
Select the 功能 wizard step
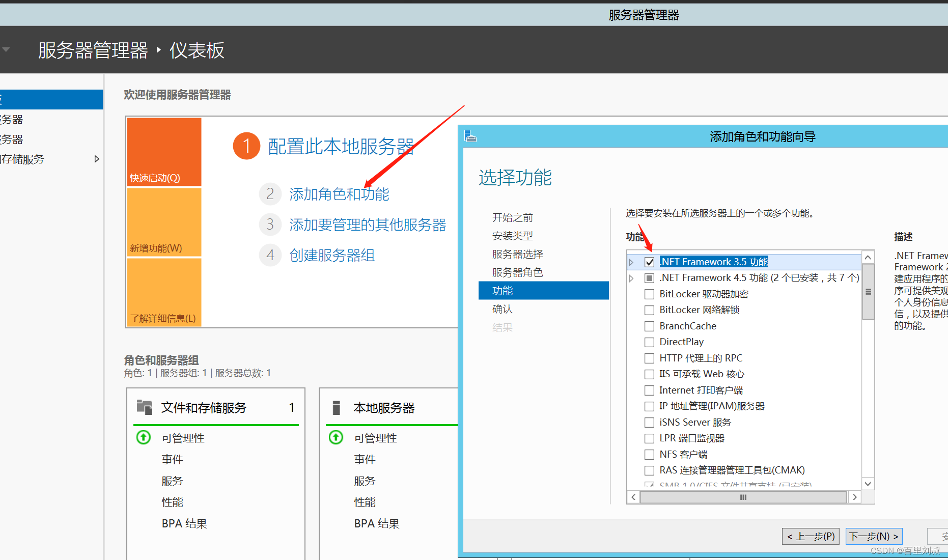(544, 290)
